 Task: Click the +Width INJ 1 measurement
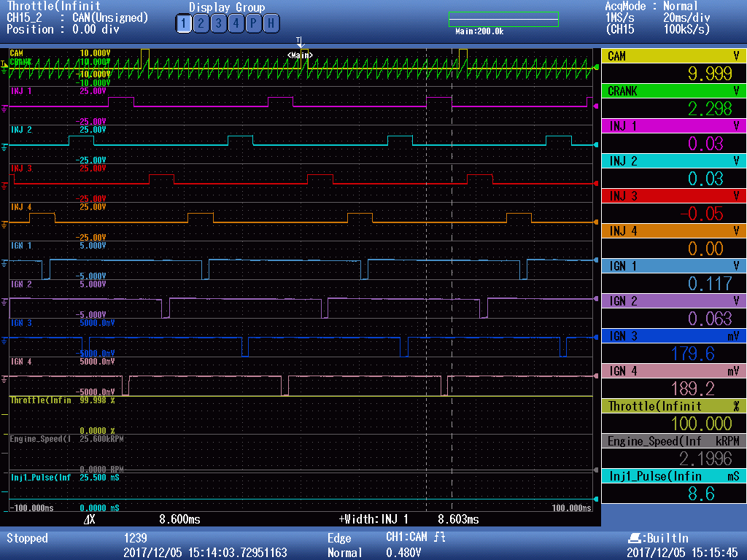point(409,519)
